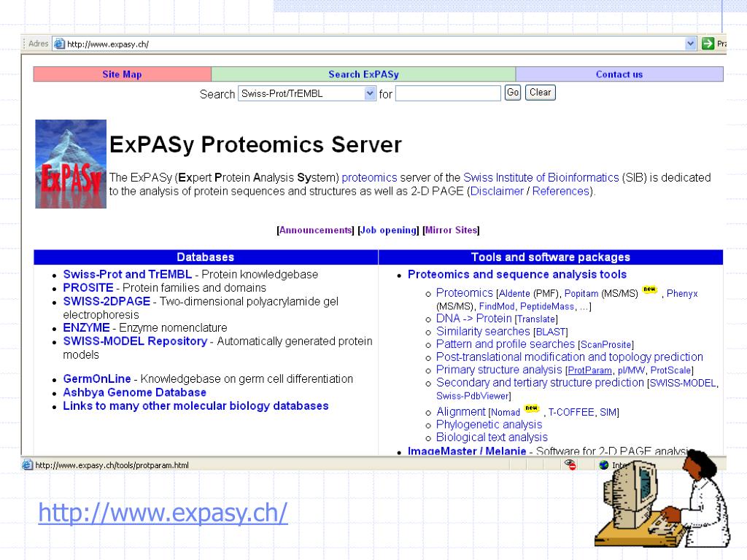
Task: Open the ImageMaster / Melanie link
Action: click(467, 451)
